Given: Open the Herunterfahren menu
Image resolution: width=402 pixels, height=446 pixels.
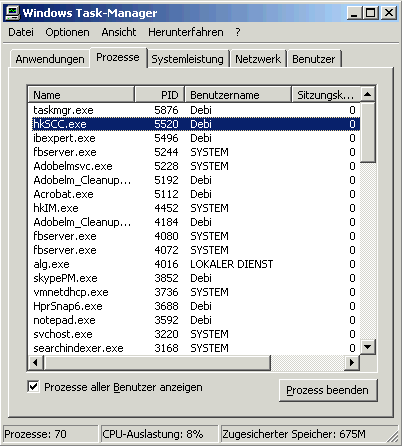Looking at the screenshot, I should click(186, 32).
